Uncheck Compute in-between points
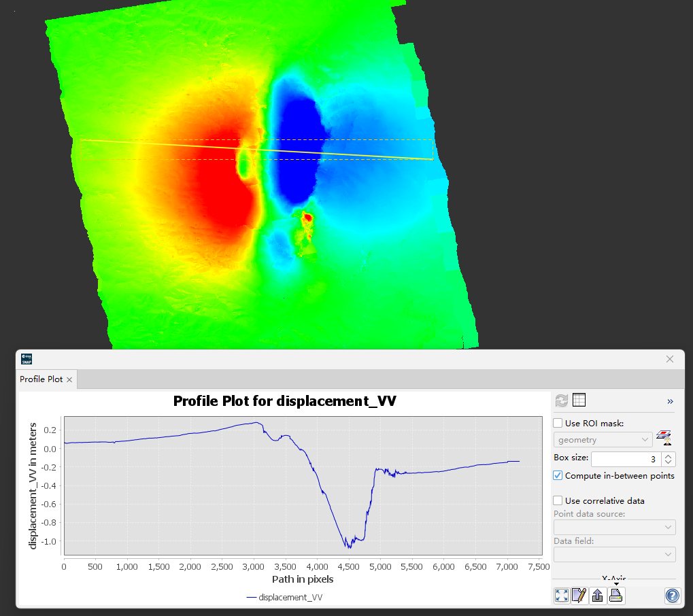 click(558, 475)
